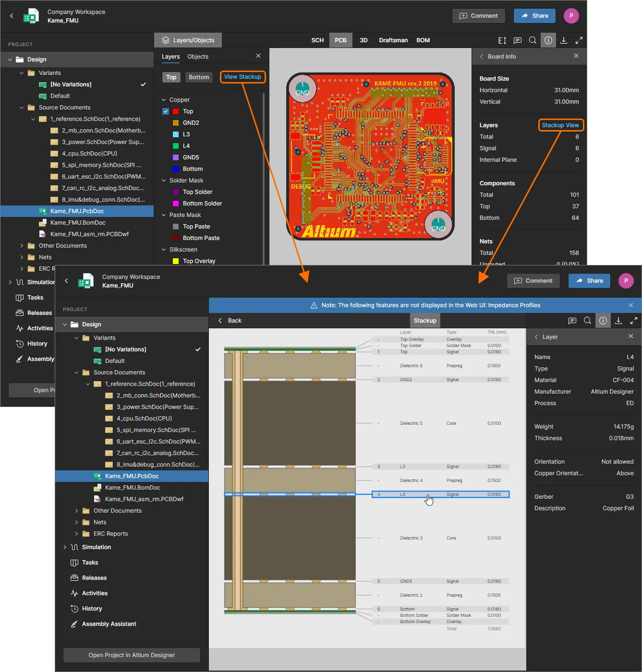Image resolution: width=642 pixels, height=672 pixels.
Task: Collapse the Solder Mask layer group
Action: pos(164,180)
